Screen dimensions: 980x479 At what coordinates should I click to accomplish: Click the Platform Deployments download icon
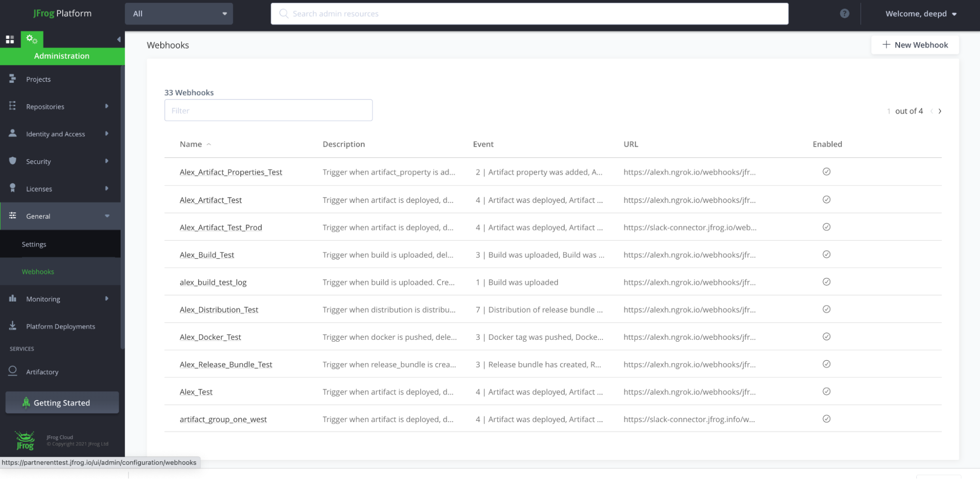click(13, 326)
